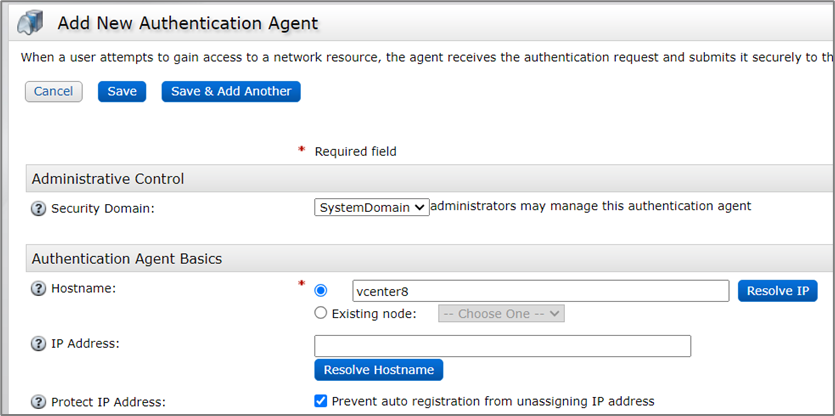Click Save & Add Another
Image resolution: width=835 pixels, height=416 pixels.
[x=231, y=92]
